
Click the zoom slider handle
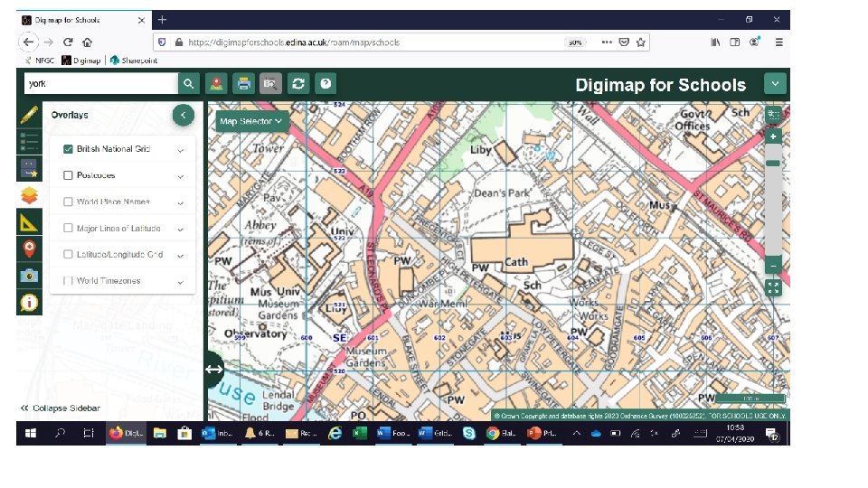(773, 164)
